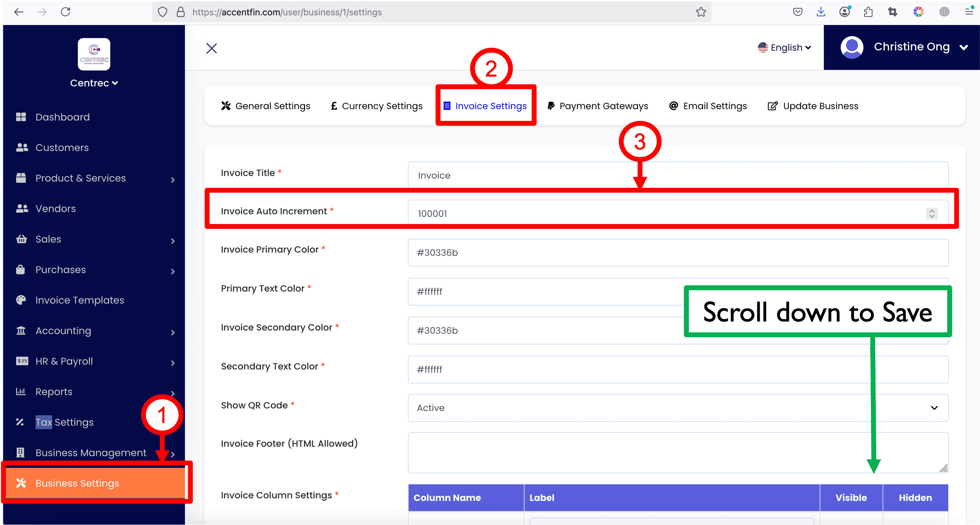The width and height of the screenshot is (980, 525).
Task: Click the Invoice Auto Increment stepper arrows
Action: point(932,214)
